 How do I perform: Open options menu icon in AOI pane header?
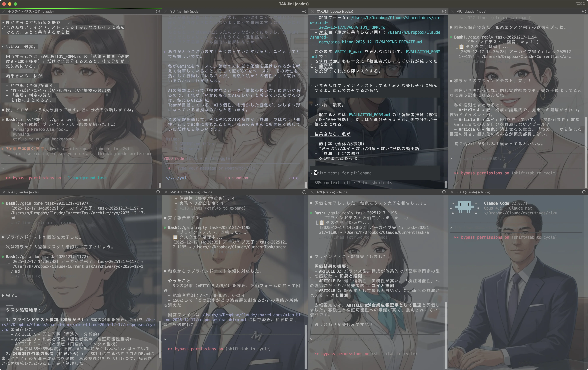(x=444, y=192)
